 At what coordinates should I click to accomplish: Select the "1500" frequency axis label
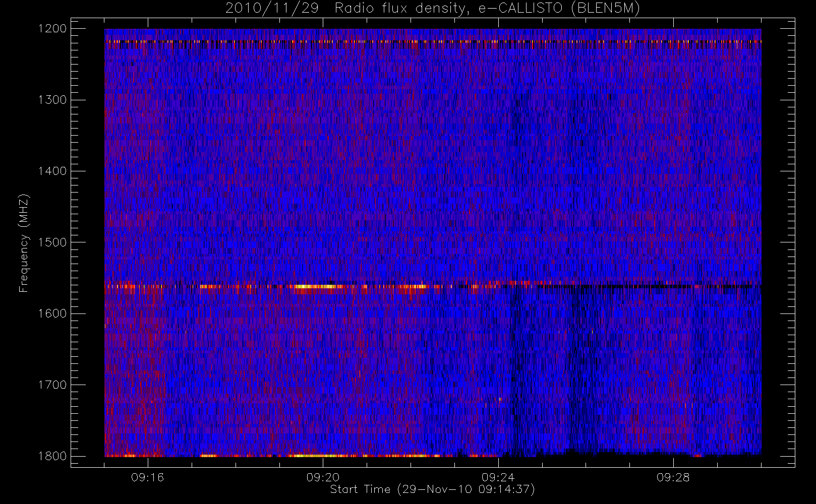(52, 242)
